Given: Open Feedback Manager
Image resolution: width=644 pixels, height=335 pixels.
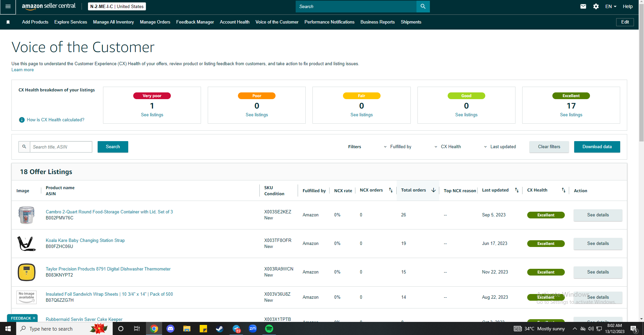Looking at the screenshot, I should [x=195, y=22].
